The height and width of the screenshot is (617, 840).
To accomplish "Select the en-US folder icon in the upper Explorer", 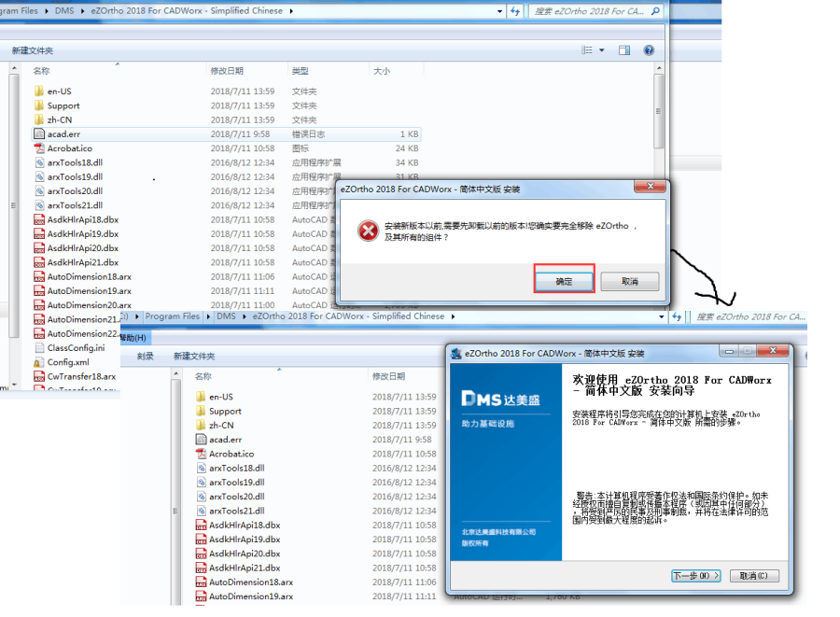I will pyautogui.click(x=39, y=91).
